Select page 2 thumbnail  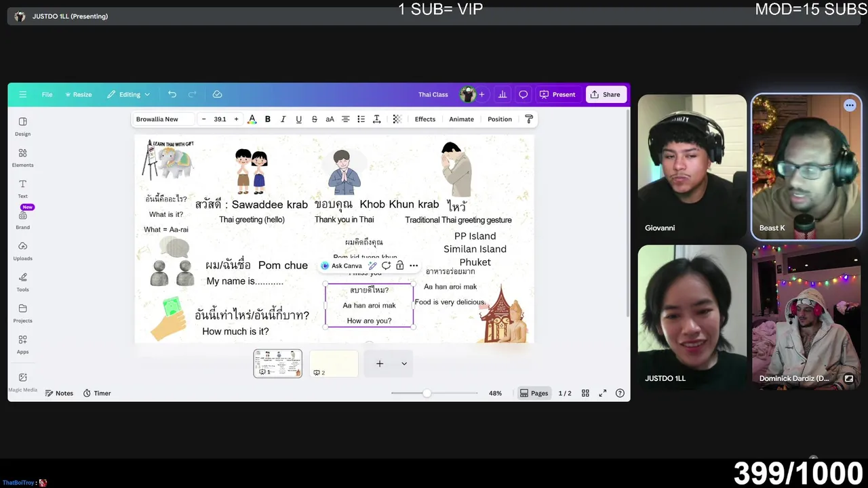coord(334,363)
